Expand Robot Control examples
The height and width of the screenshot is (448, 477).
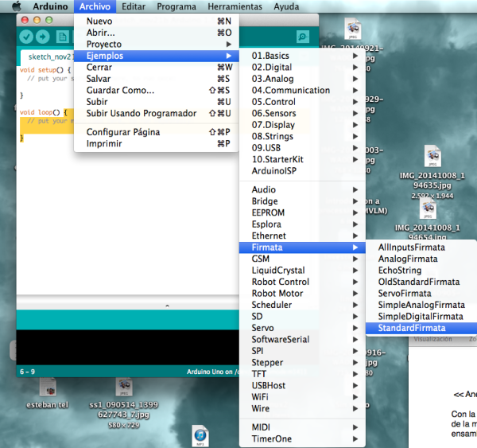tap(302, 282)
